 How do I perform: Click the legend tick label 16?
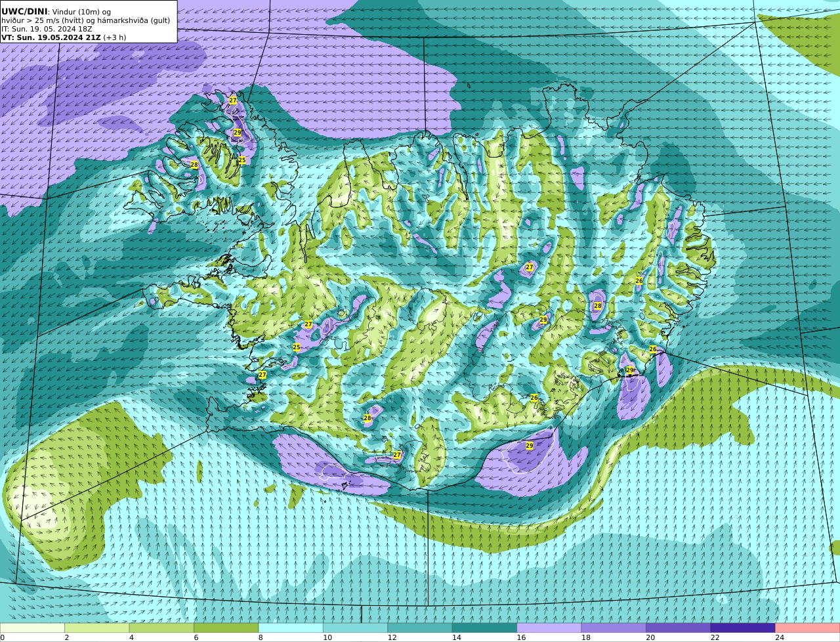(521, 637)
